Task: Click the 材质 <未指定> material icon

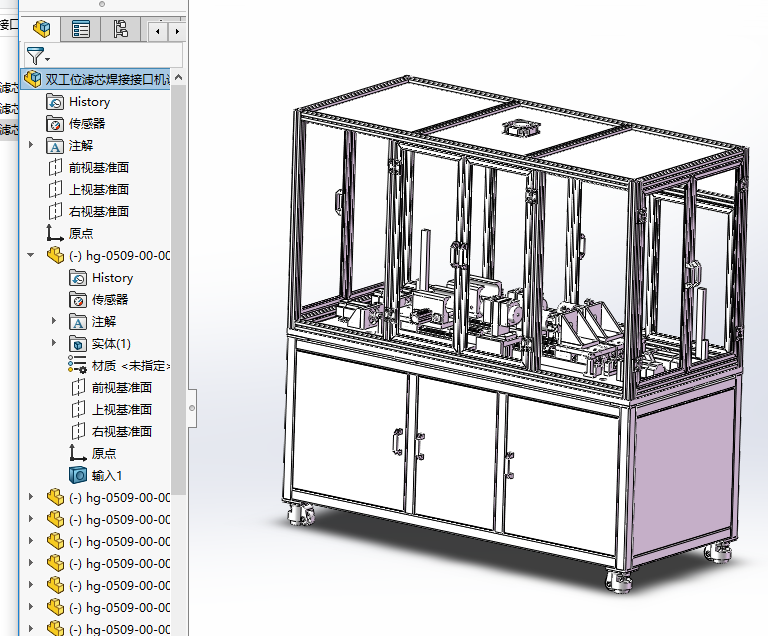Action: (77, 365)
